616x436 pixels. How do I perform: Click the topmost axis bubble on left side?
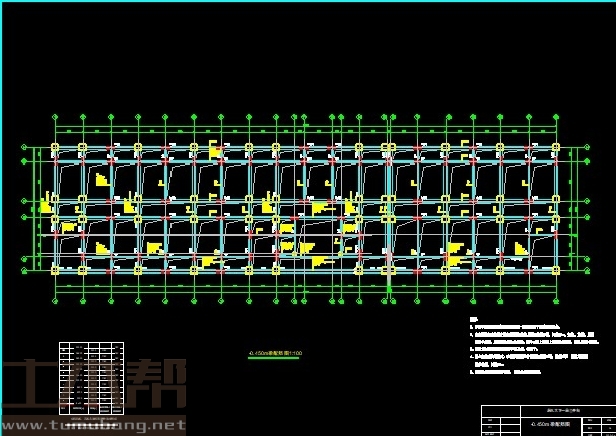pos(24,148)
